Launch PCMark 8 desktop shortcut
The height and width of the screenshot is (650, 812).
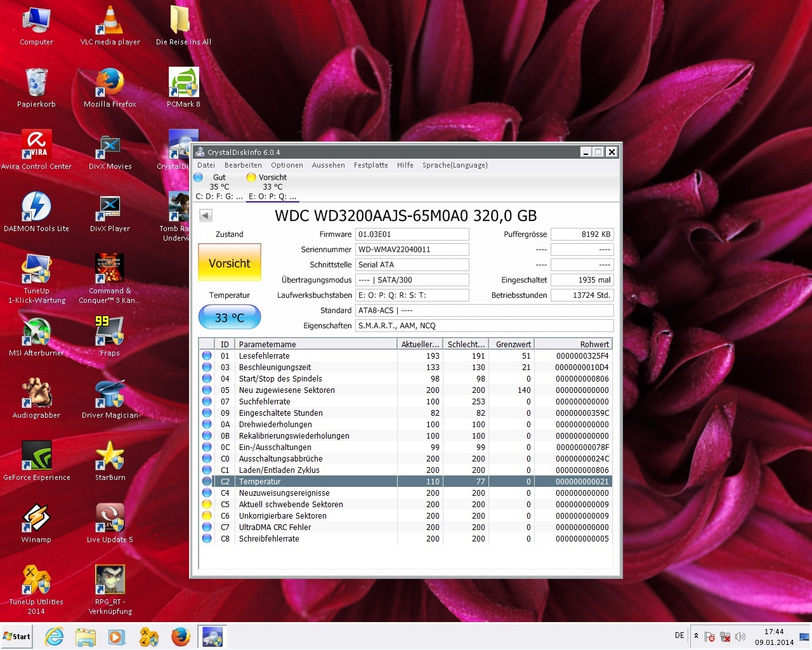(183, 88)
